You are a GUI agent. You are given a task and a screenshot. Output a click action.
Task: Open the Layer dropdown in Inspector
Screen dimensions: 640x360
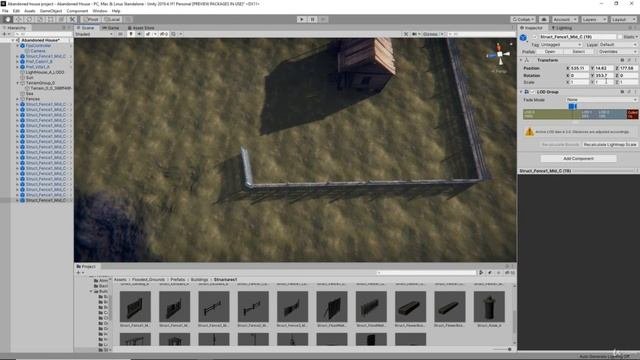[618, 44]
